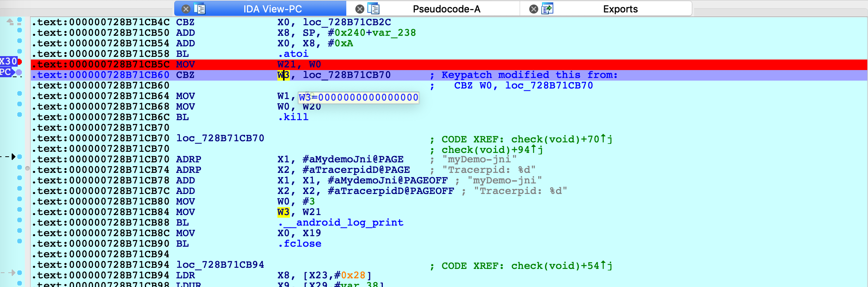This screenshot has width=868, height=287.
Task: Select the loc_728B71CB70 label definition
Action: (220, 138)
